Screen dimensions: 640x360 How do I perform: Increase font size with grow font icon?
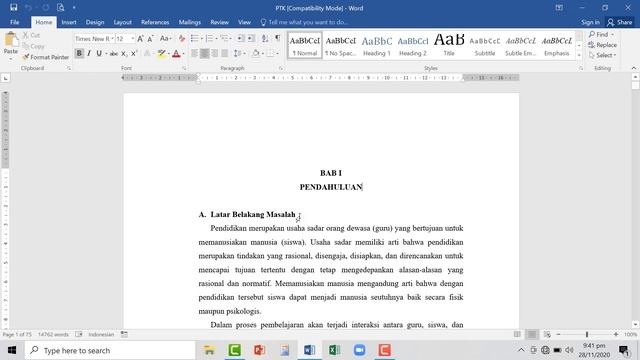point(140,39)
